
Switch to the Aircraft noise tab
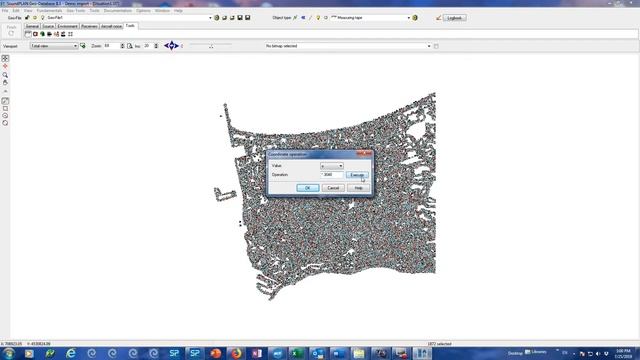click(x=111, y=26)
